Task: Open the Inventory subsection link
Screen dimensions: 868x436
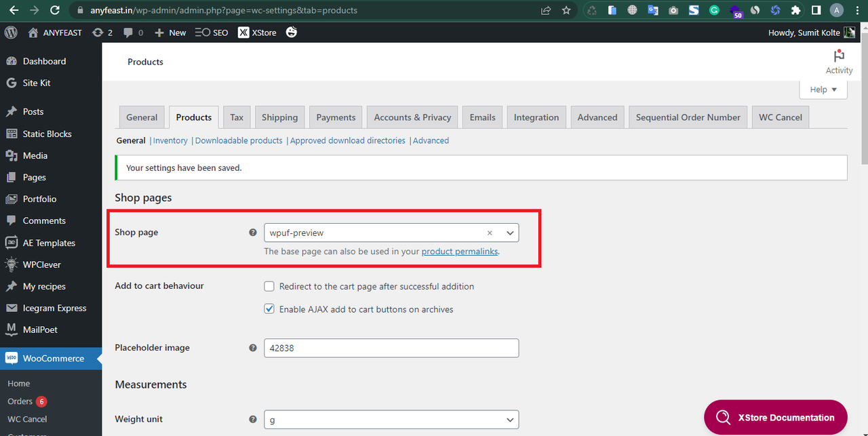Action: coord(170,140)
